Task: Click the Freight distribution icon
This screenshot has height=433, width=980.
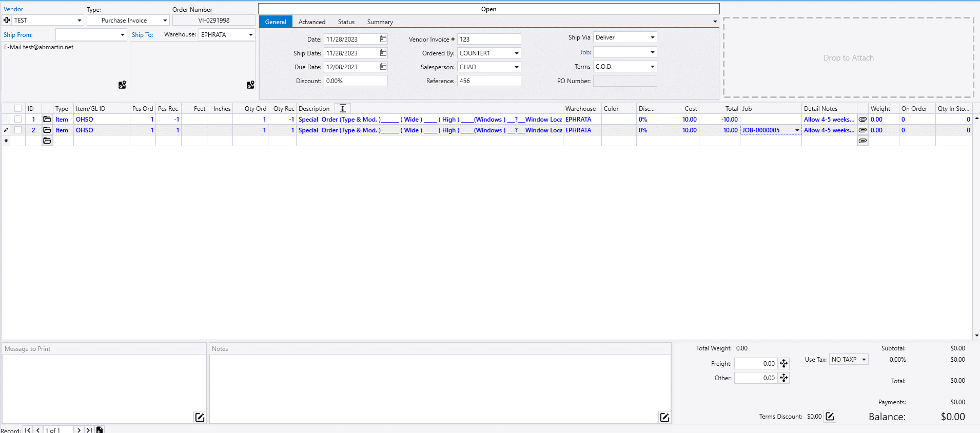Action: point(783,364)
